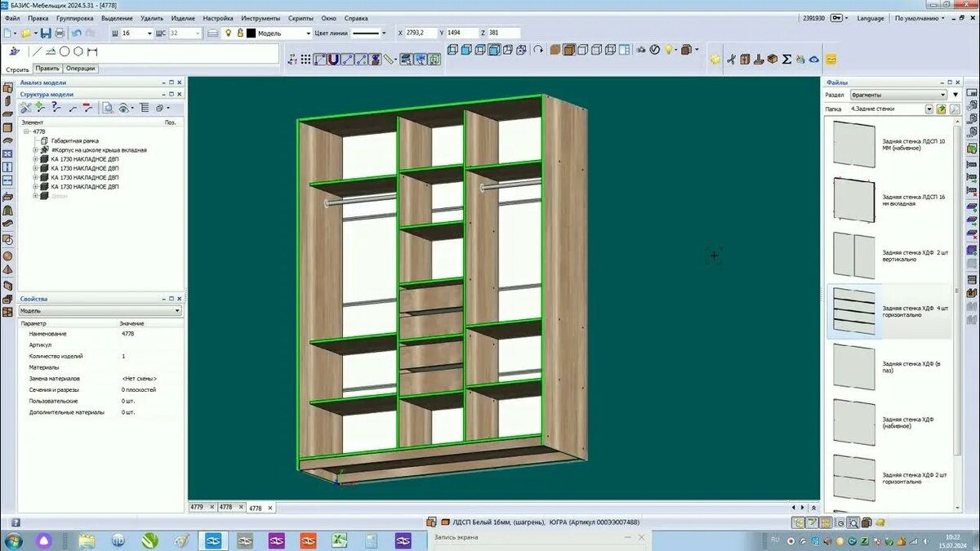This screenshot has width=980, height=551.
Task: Open the Файл menu
Action: click(x=12, y=17)
